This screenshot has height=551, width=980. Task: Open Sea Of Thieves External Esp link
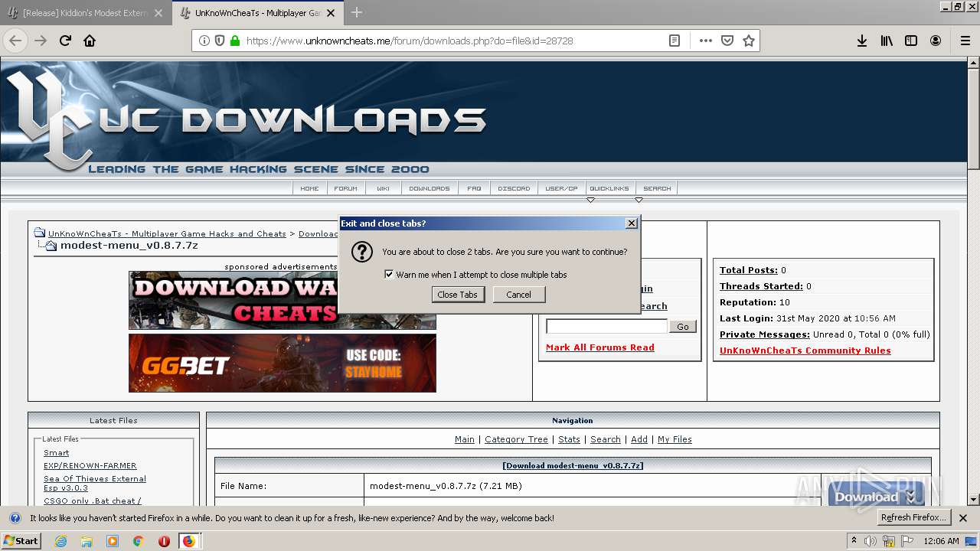tap(95, 484)
